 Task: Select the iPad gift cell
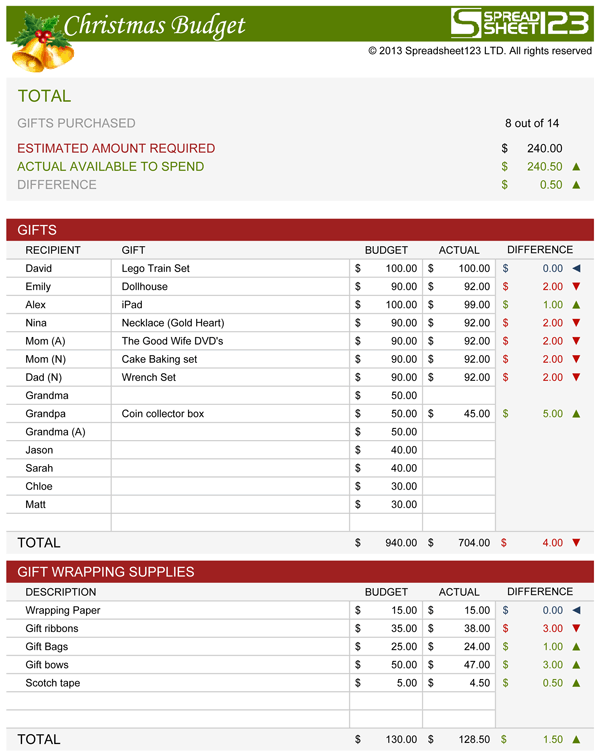[231, 305]
